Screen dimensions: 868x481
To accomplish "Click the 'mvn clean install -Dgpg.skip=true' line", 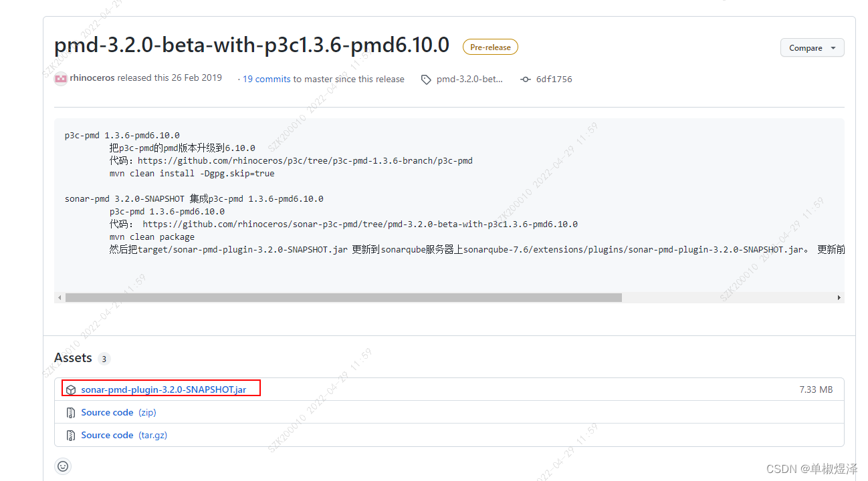I will click(x=192, y=174).
